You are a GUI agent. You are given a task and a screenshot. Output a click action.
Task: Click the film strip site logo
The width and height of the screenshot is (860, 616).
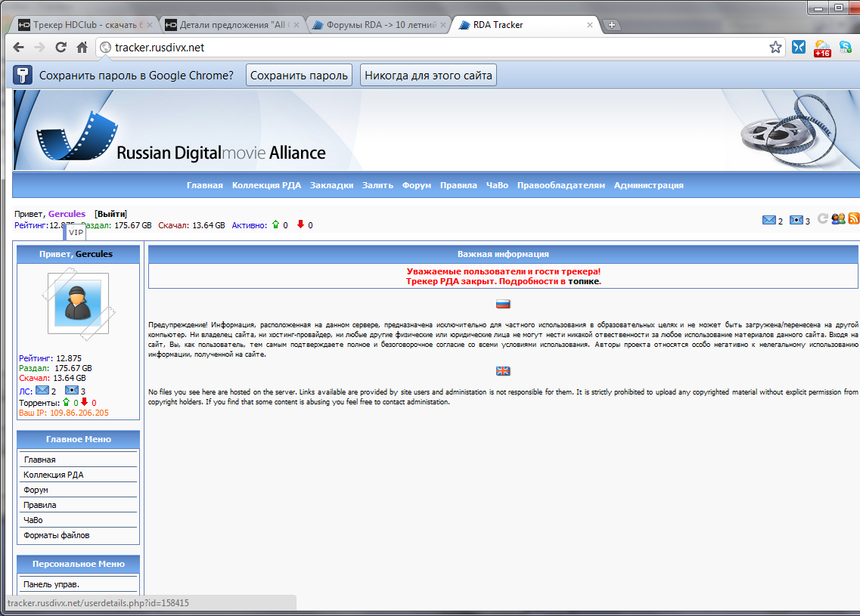pyautogui.click(x=77, y=135)
